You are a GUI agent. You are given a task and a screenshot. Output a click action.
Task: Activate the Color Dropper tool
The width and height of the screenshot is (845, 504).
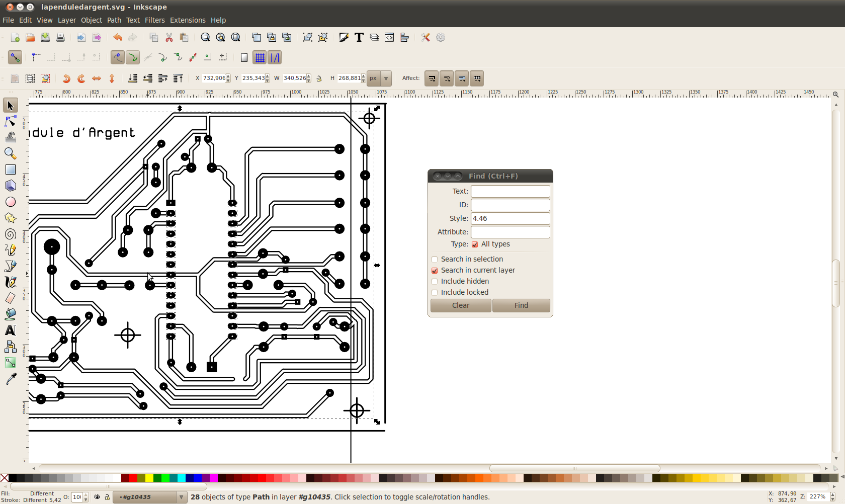pyautogui.click(x=10, y=379)
